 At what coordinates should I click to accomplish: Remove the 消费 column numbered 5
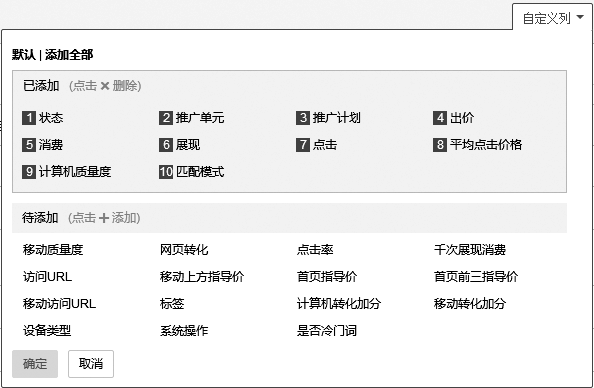point(42,145)
